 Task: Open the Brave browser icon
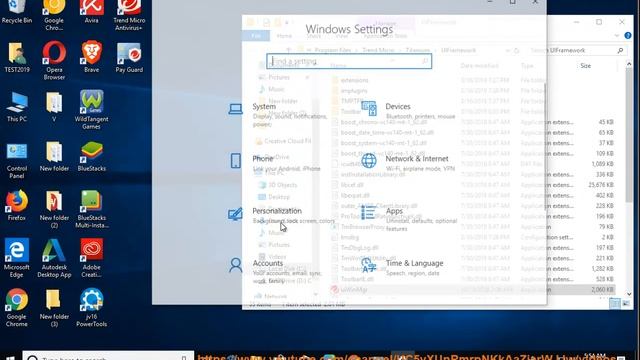(91, 57)
